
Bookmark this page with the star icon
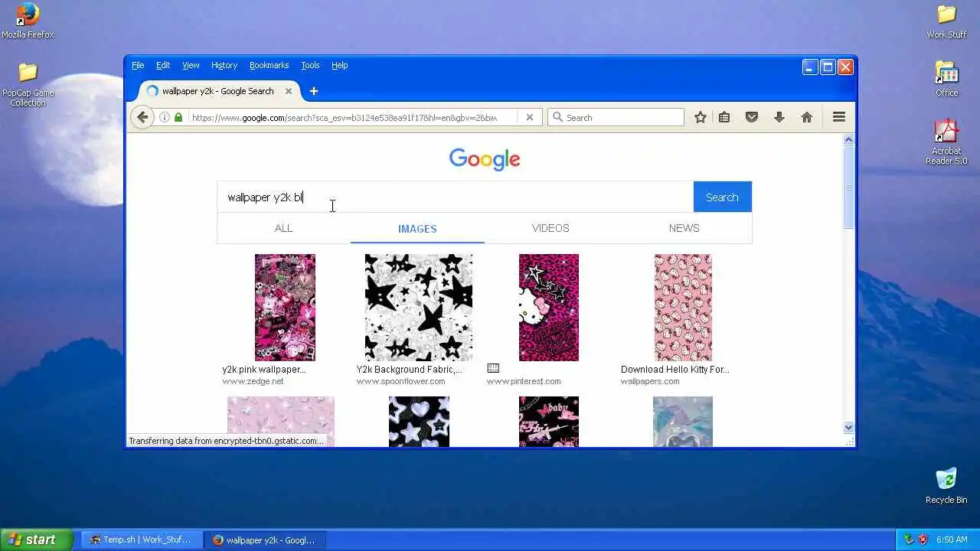[x=700, y=117]
